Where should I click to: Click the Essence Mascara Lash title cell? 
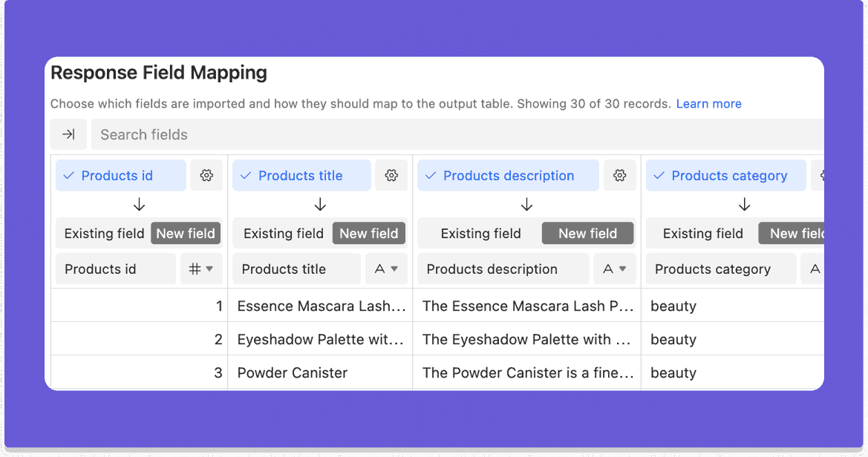[x=321, y=306]
